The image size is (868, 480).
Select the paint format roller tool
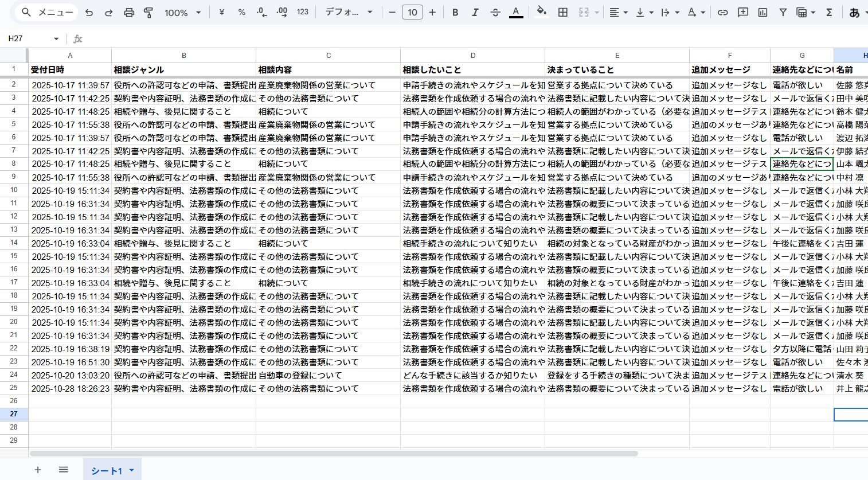tap(148, 12)
